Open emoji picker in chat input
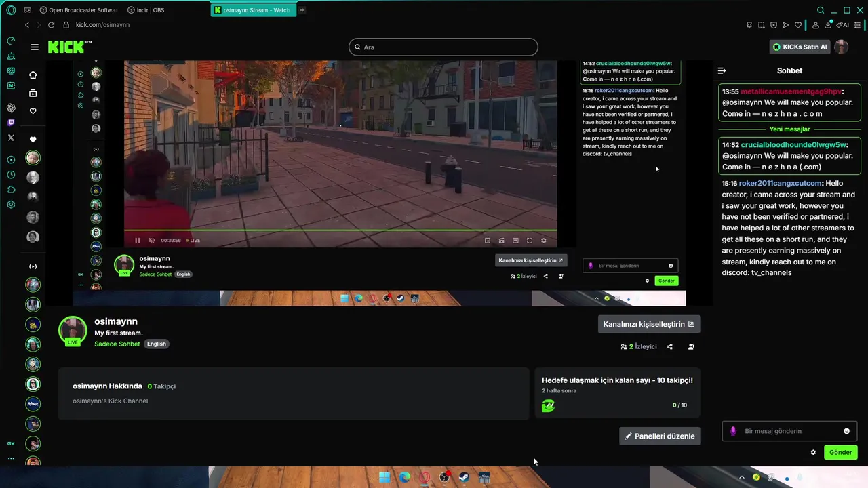This screenshot has width=868, height=488. (846, 431)
